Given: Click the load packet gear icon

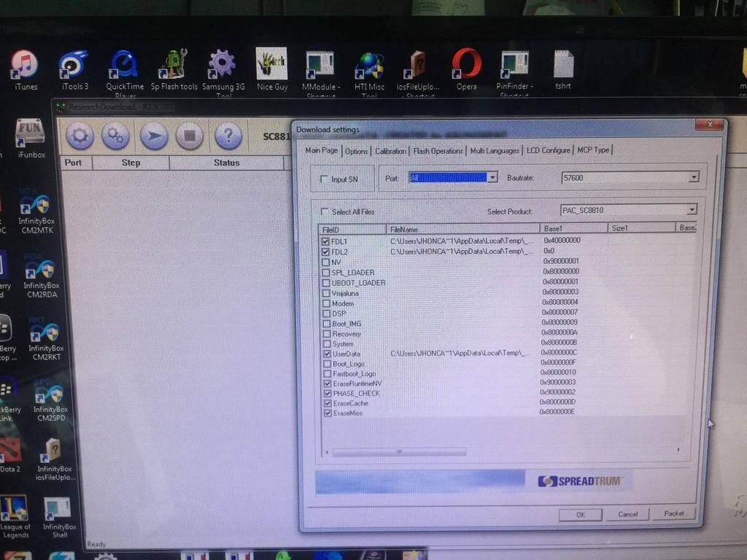Looking at the screenshot, I should point(80,136).
